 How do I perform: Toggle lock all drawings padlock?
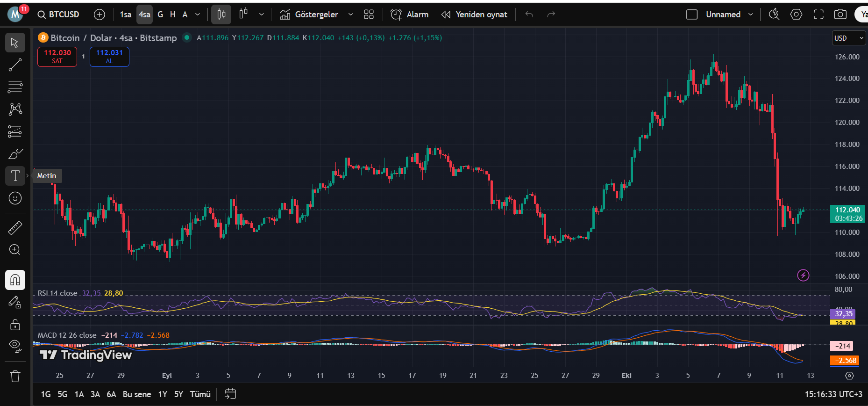coord(15,324)
